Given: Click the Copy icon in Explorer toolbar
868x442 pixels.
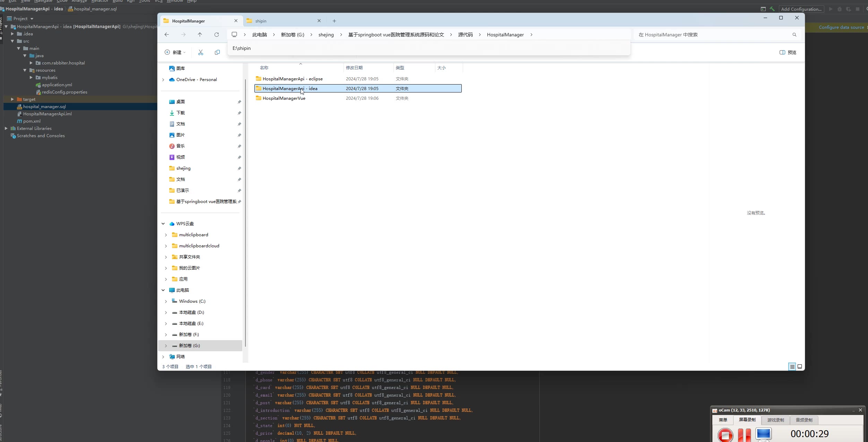Looking at the screenshot, I should (217, 52).
